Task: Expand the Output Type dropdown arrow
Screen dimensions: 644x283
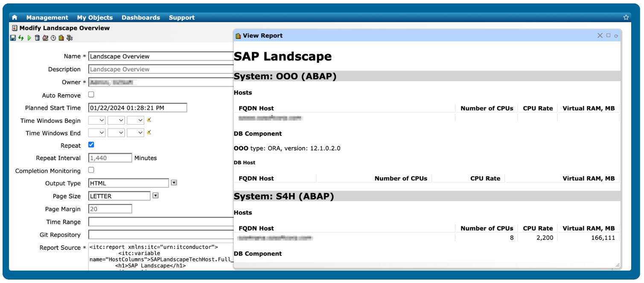Action: (x=174, y=183)
